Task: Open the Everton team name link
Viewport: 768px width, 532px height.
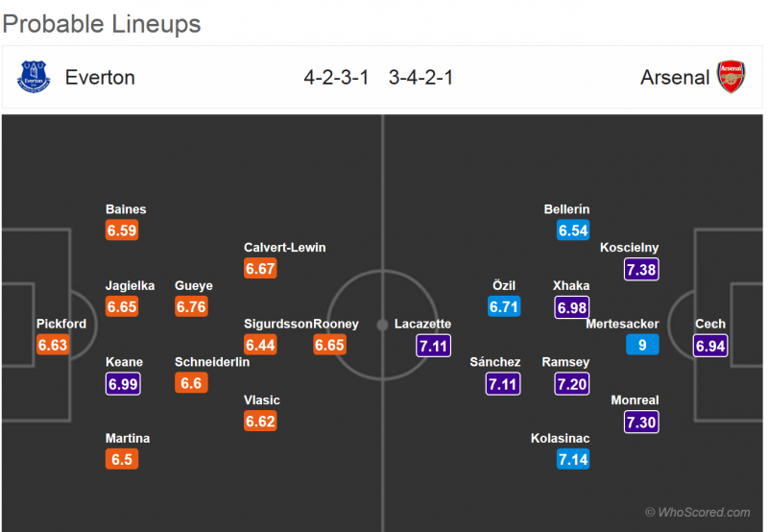Action: coord(100,77)
